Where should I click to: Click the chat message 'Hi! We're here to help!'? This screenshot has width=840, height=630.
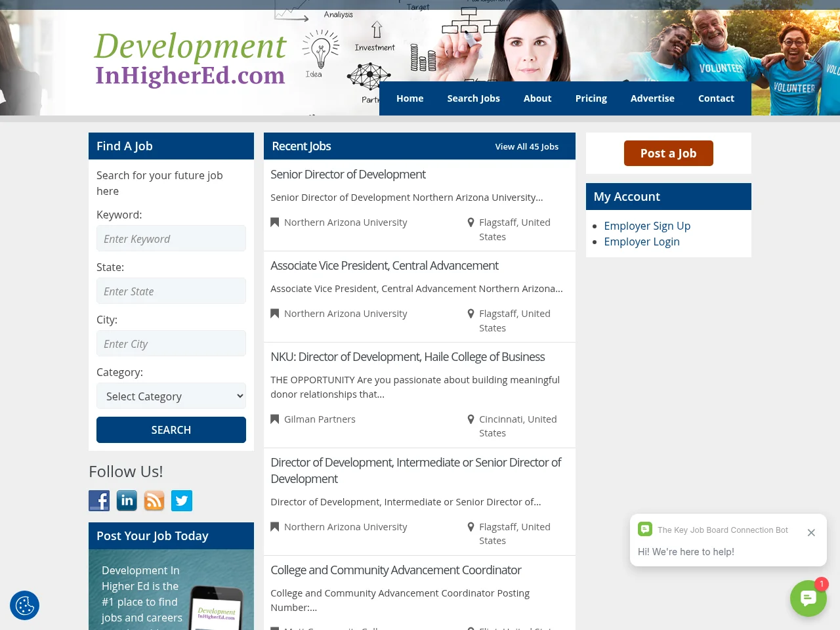coord(686,552)
